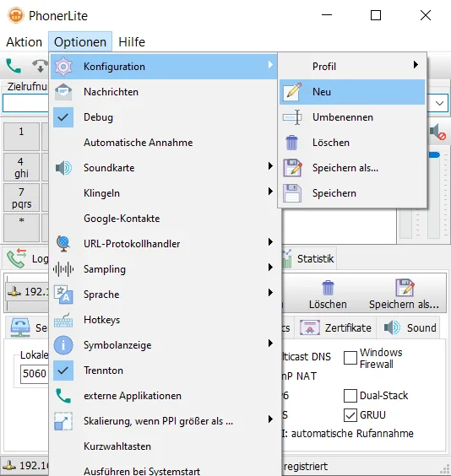Toggle the Trennton menu option

pos(164,371)
